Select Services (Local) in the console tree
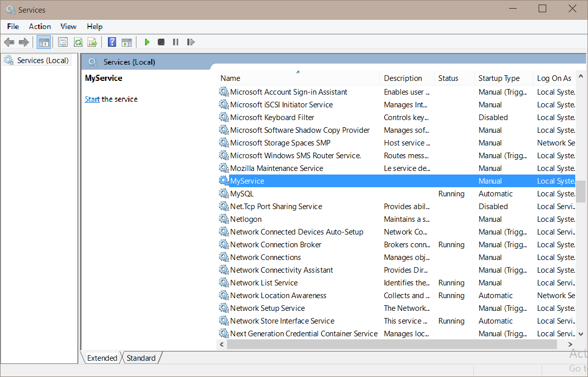 [x=42, y=61]
